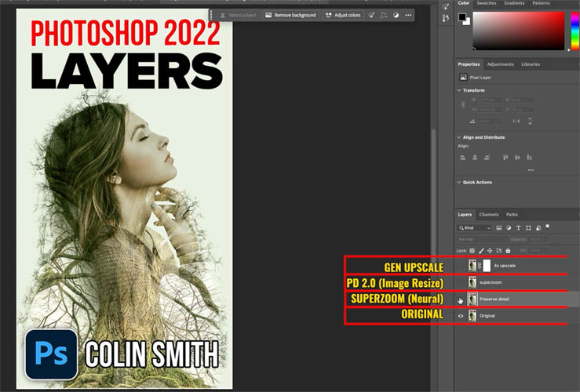Toggle the width-height link constraint icon
This screenshot has height=392, width=580.
pos(463,105)
